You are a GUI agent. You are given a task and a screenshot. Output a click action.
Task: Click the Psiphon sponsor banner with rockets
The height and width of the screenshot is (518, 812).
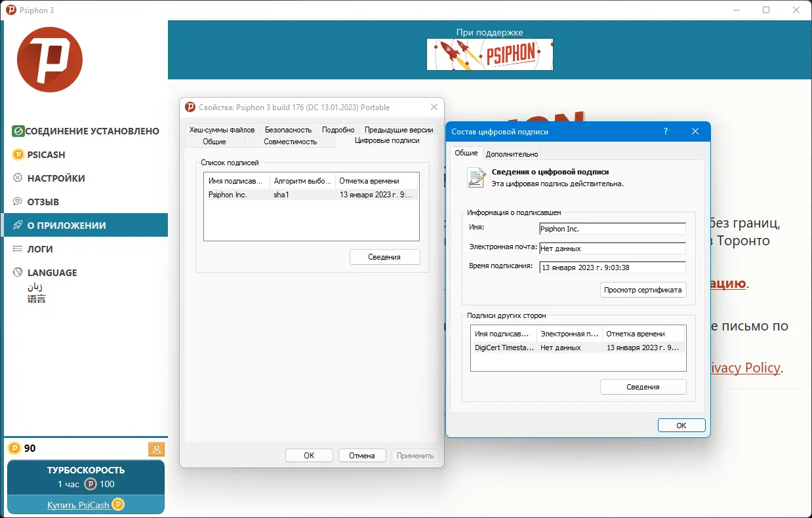(x=490, y=54)
